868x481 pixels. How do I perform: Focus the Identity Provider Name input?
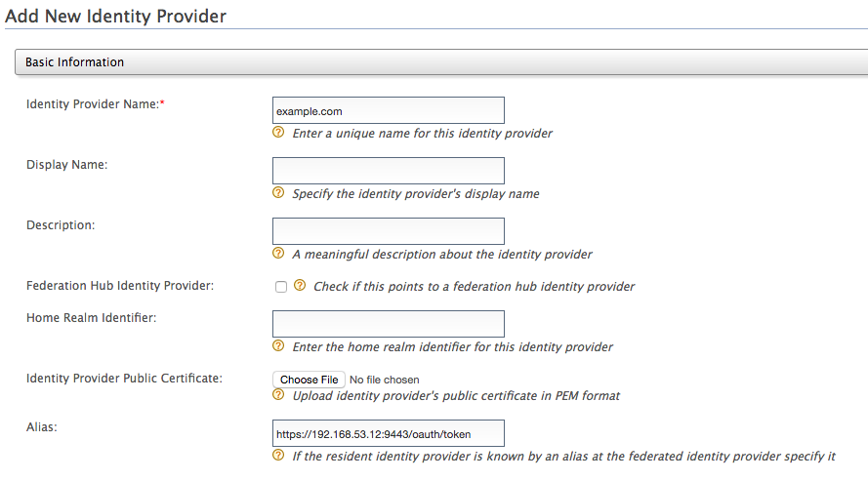[388, 110]
